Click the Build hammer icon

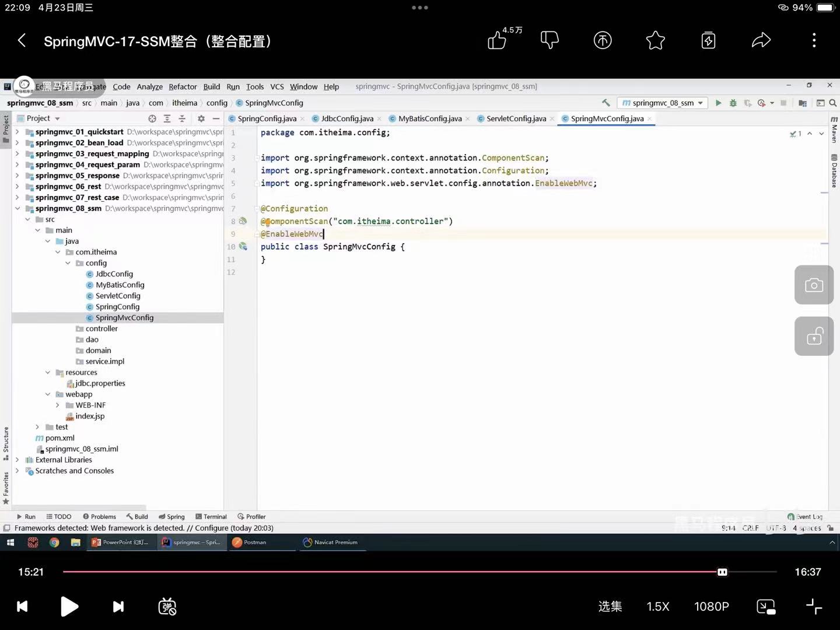pos(606,103)
